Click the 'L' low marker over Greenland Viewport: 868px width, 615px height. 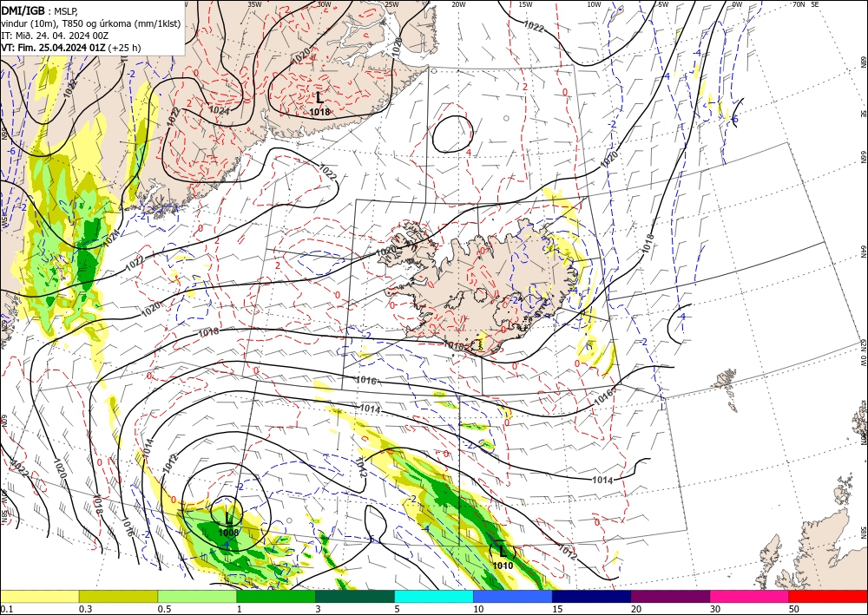[319, 98]
